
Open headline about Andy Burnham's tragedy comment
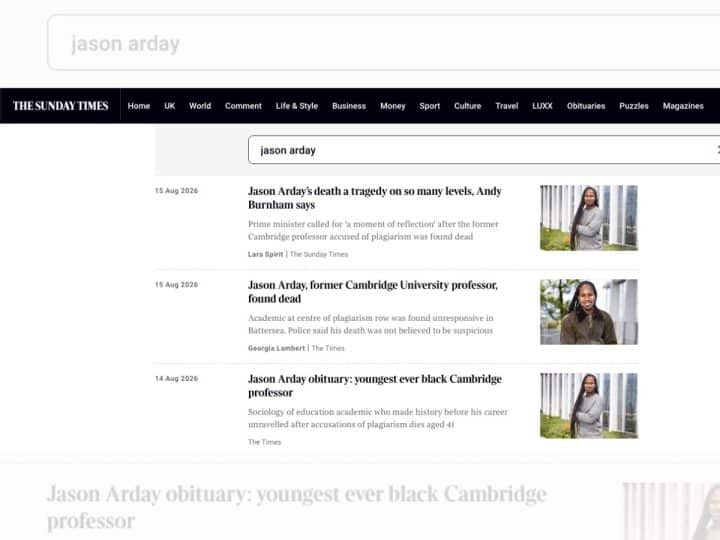tap(374, 198)
